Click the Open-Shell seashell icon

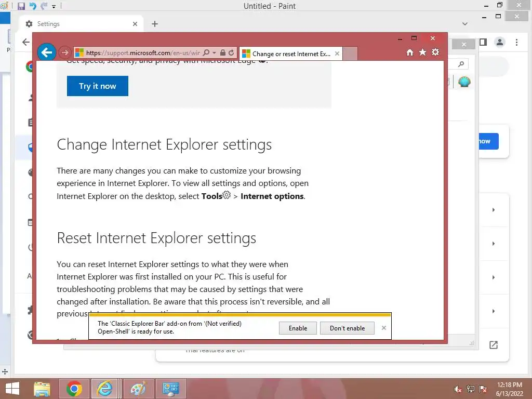coord(464,82)
